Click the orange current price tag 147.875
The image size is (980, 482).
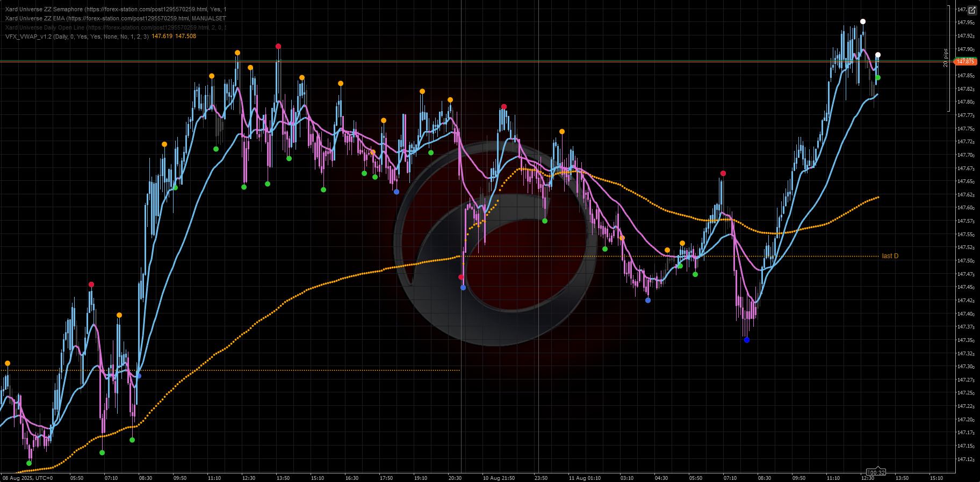965,62
